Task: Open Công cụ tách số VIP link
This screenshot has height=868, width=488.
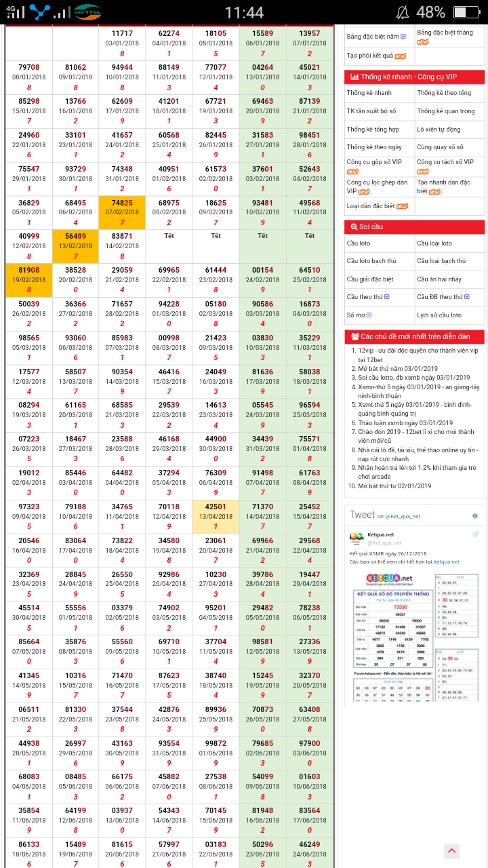Action: 445,162
